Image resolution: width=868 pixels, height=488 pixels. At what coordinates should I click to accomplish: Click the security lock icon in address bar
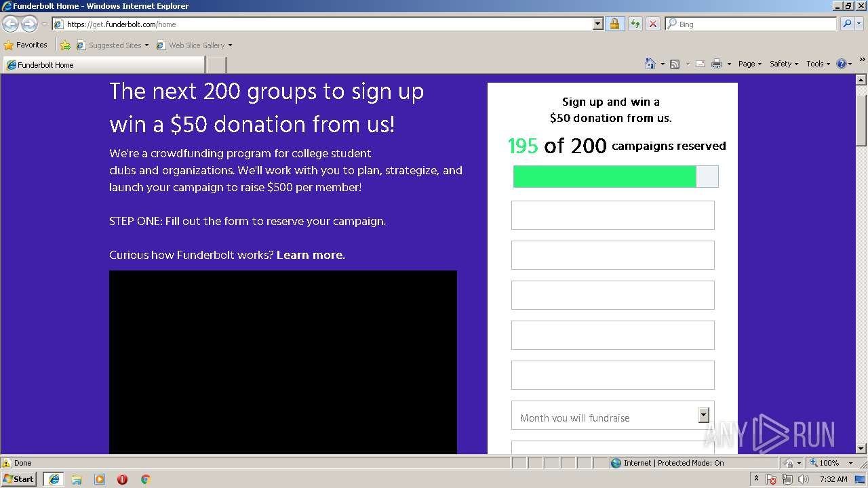[x=614, y=24]
